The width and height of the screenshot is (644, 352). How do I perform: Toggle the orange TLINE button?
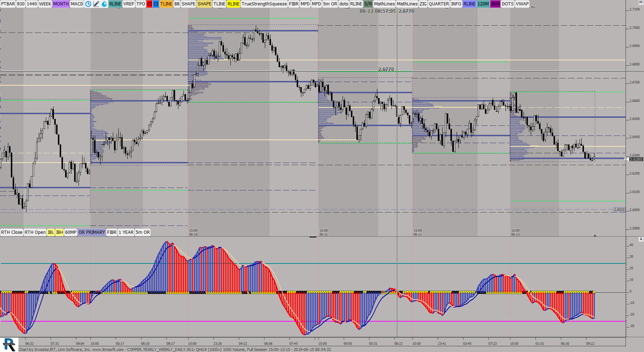pos(166,4)
